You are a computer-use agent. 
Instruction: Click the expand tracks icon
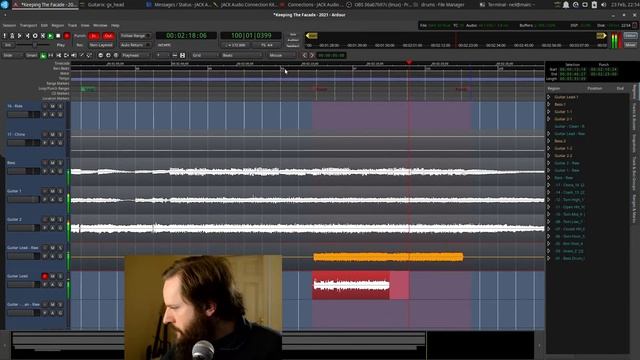click(x=182, y=56)
